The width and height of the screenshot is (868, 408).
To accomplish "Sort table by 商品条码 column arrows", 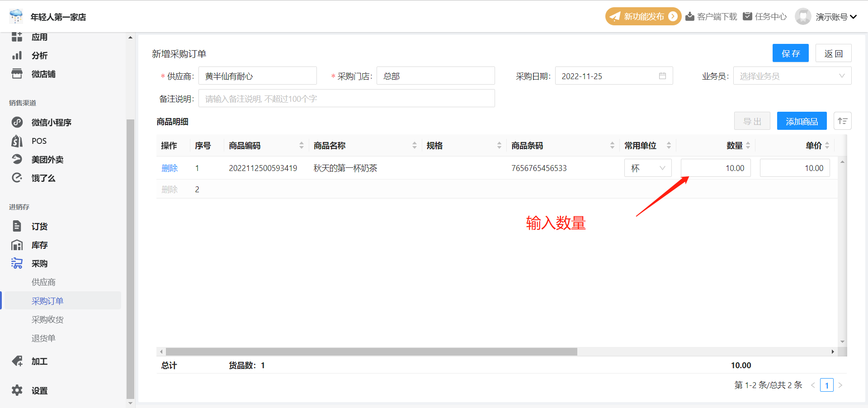I will point(612,145).
